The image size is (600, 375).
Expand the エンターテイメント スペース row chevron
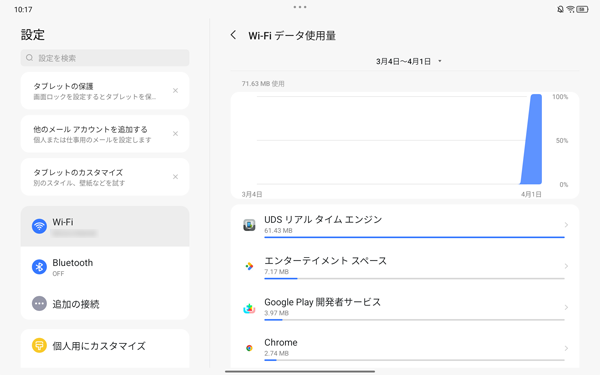[566, 266]
